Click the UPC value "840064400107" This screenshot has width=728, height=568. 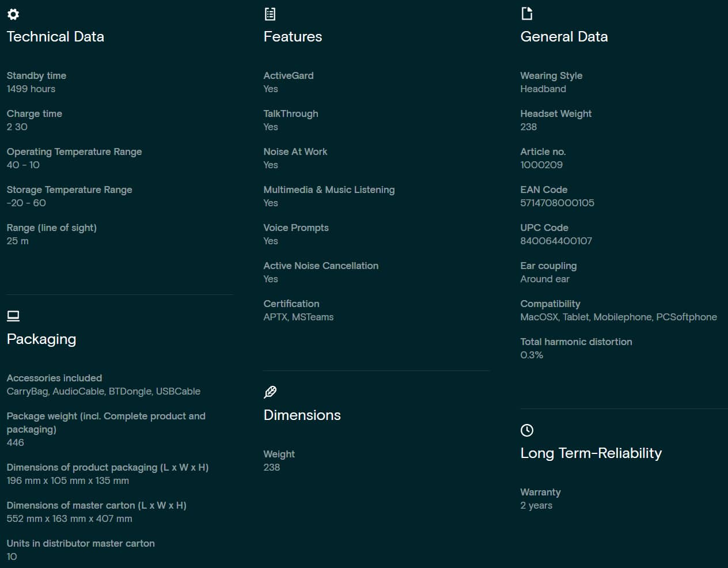[x=556, y=241]
